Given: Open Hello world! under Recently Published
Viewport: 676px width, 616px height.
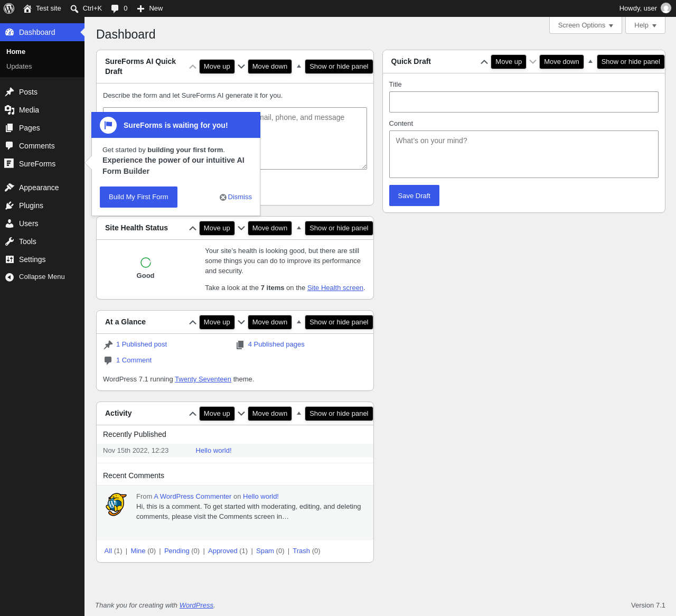Looking at the screenshot, I should pyautogui.click(x=213, y=451).
